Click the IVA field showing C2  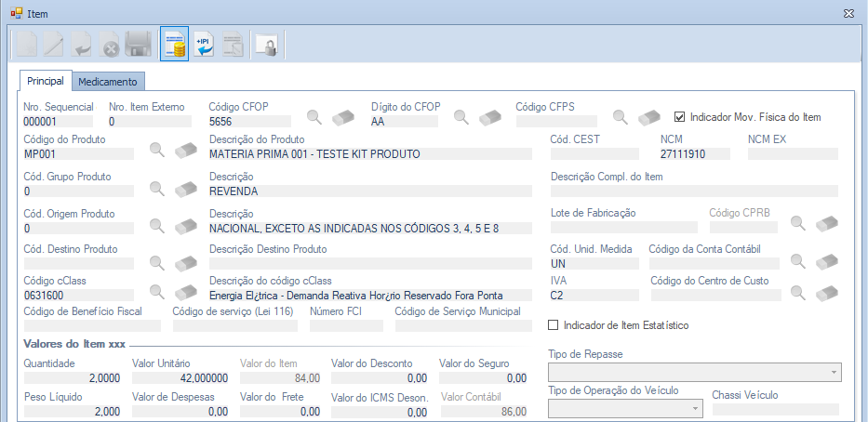(x=594, y=296)
